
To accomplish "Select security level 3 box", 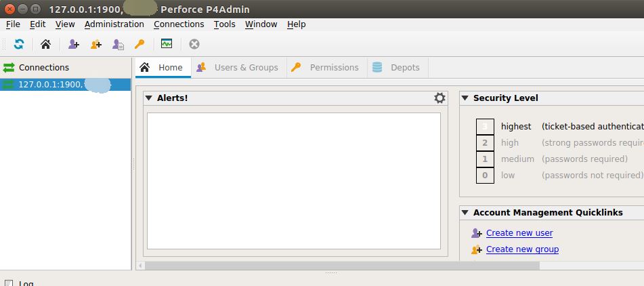I will tap(485, 127).
